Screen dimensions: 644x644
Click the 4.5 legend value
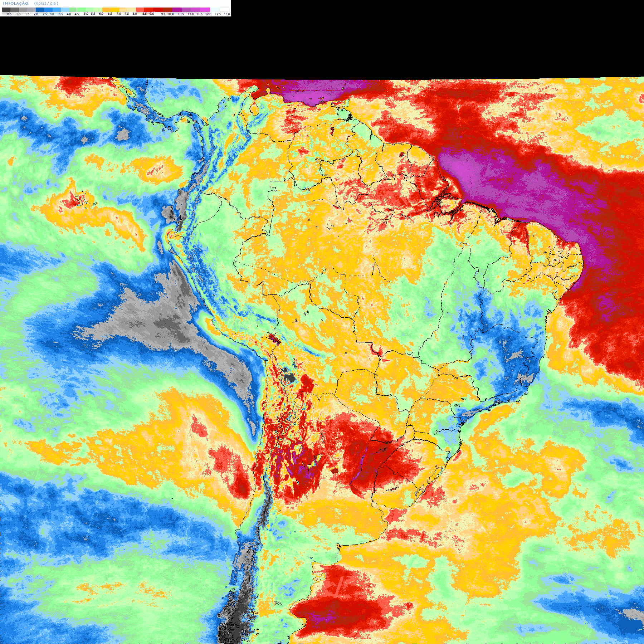(x=77, y=14)
